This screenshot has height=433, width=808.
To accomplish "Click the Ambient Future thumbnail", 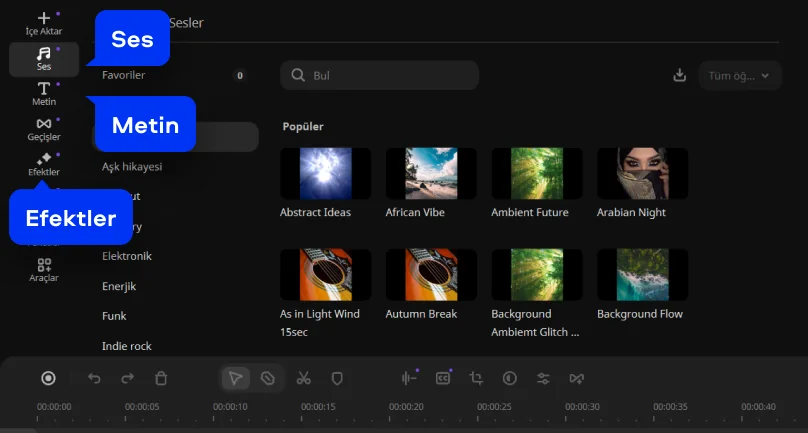I will pyautogui.click(x=537, y=174).
